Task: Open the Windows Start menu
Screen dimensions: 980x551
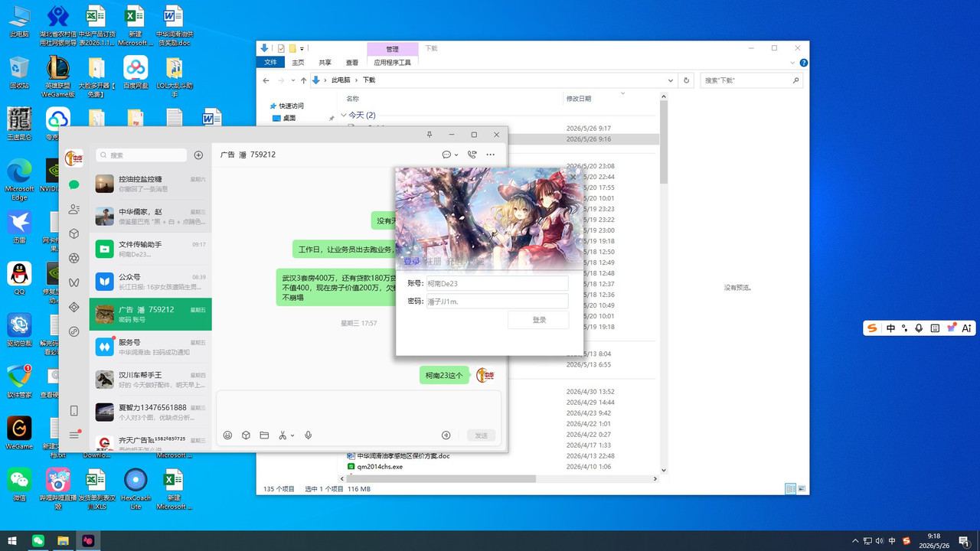Action: [x=12, y=540]
